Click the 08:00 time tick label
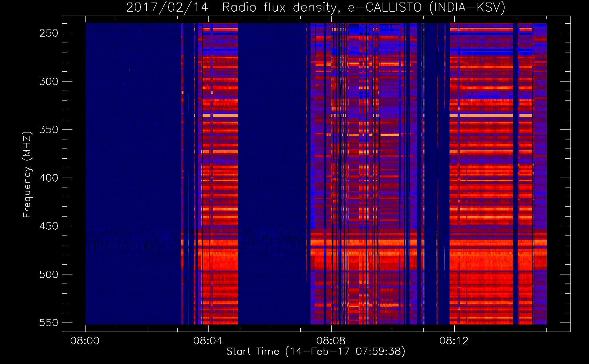The width and height of the screenshot is (589, 364). click(85, 341)
